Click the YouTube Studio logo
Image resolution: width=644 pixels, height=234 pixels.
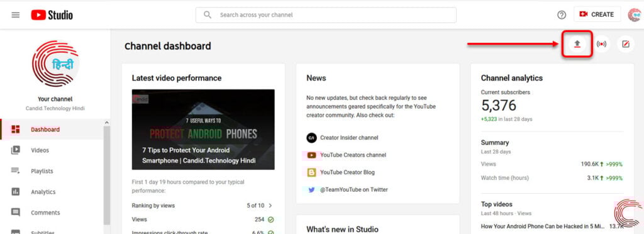(x=52, y=15)
